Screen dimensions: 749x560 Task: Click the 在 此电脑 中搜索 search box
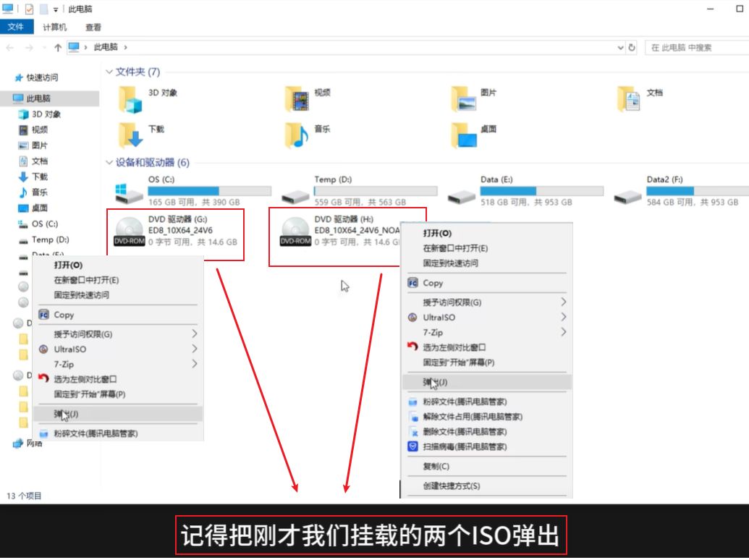pos(695,48)
